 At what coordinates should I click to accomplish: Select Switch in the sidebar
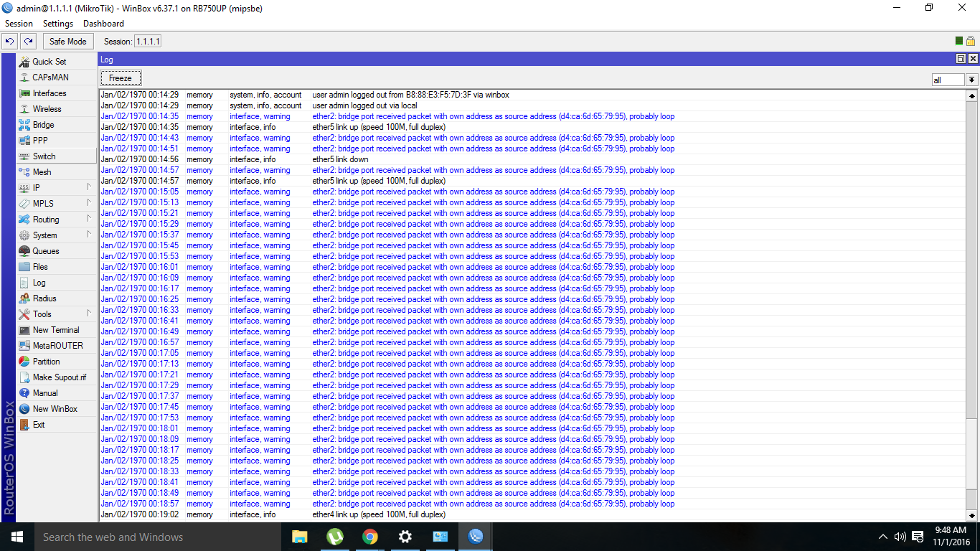56,156
